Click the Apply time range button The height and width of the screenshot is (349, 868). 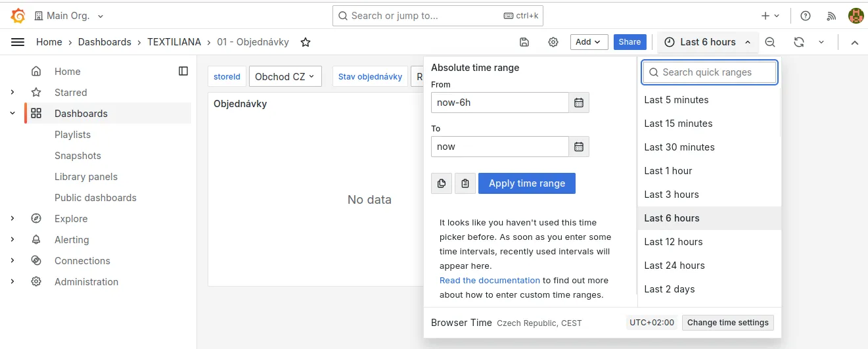click(527, 183)
